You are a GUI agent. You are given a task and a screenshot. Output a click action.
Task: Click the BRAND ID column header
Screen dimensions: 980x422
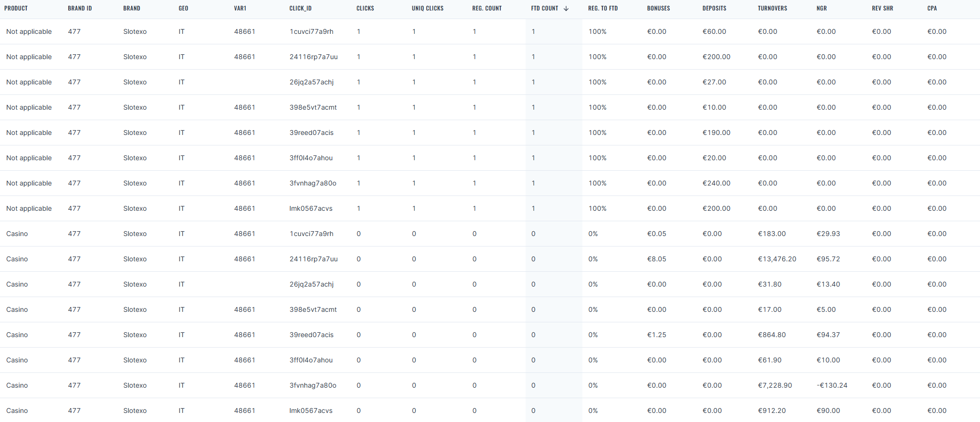pyautogui.click(x=80, y=9)
